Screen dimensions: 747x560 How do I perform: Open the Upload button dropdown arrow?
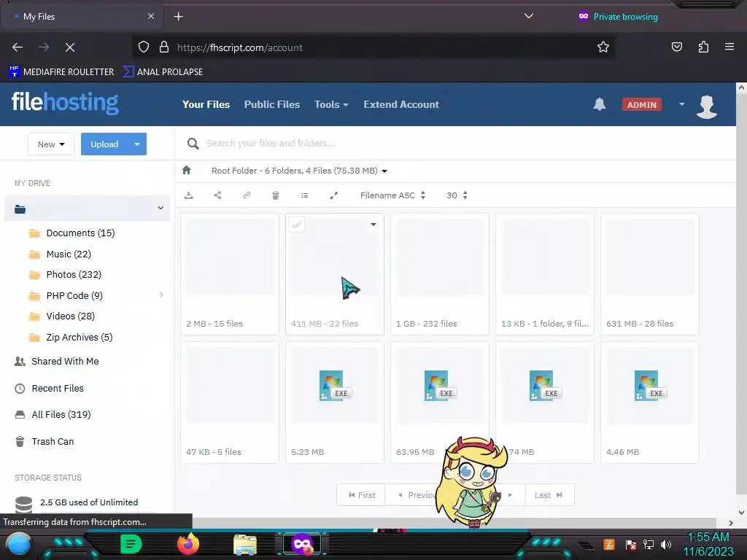pos(137,144)
